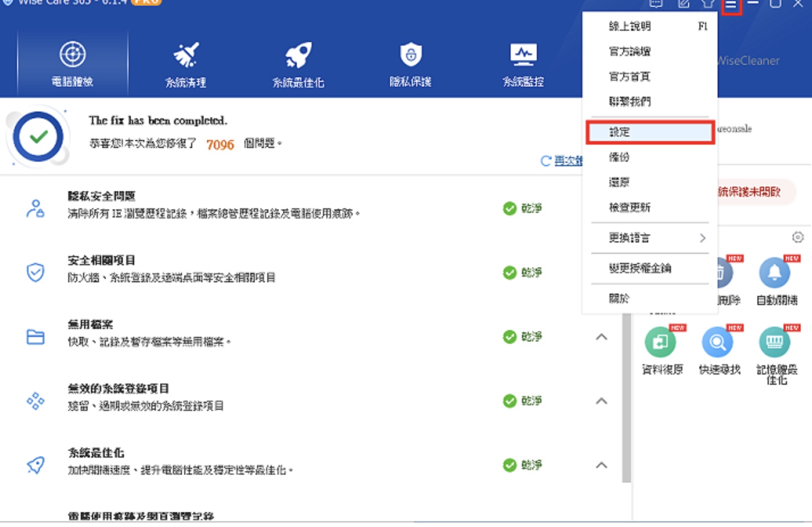Click the 乾淨 status in 無用檔案 row
Screen dimensions: 812x527
[532, 337]
